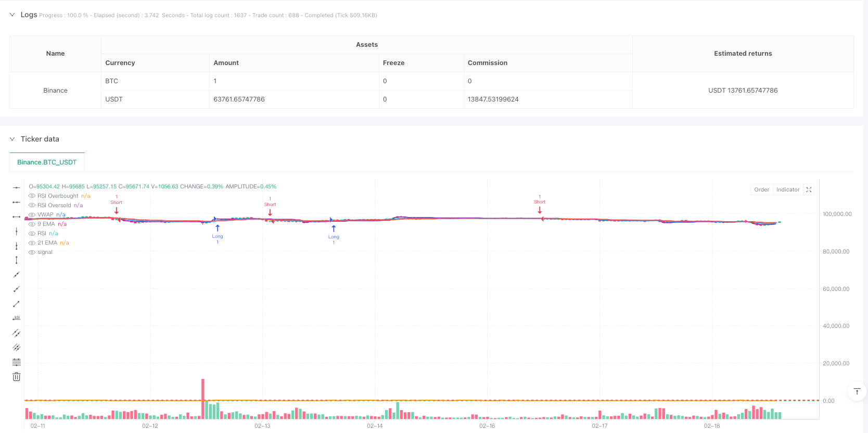Toggle visibility of RSI Overbought indicator

[x=32, y=196]
